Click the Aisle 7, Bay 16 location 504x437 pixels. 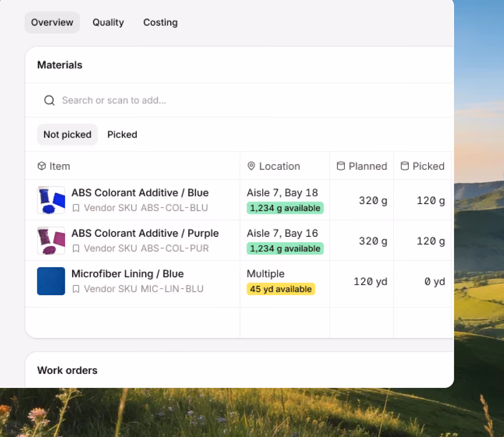[282, 233]
